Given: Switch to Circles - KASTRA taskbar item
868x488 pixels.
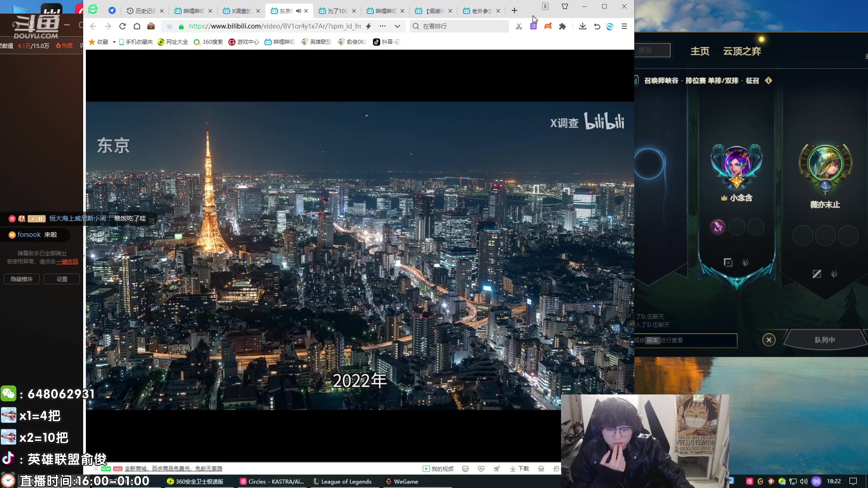Looking at the screenshot, I should [x=272, y=482].
